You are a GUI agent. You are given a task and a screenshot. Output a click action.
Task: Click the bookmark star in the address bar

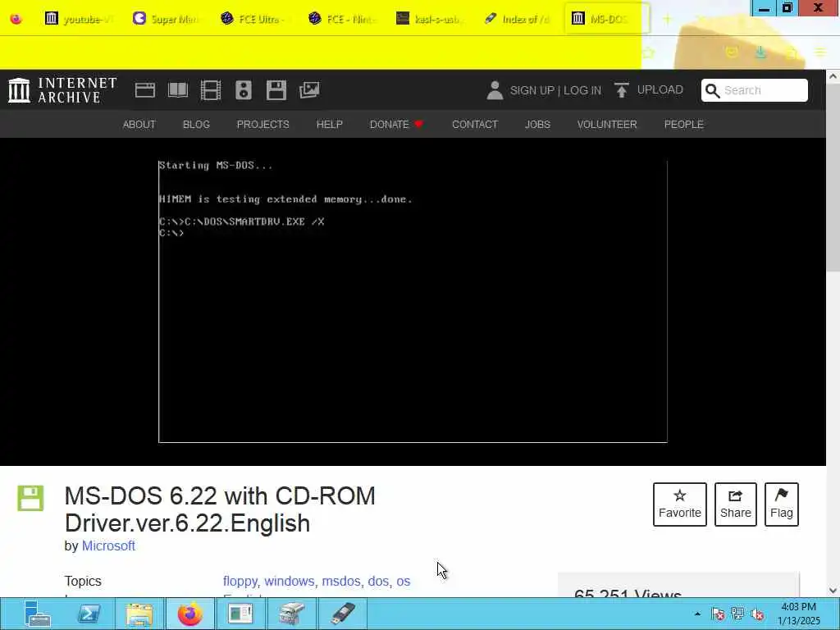pyautogui.click(x=648, y=52)
